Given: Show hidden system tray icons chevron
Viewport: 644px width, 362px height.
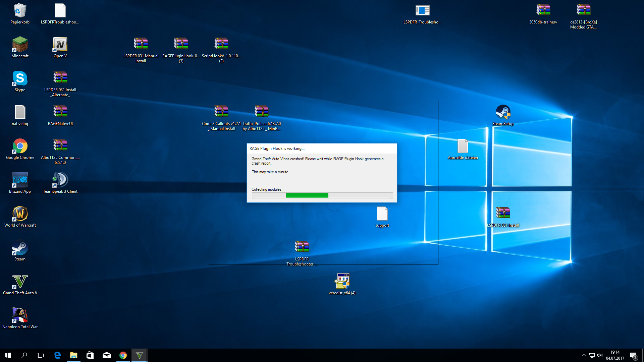Looking at the screenshot, I should pos(584,355).
